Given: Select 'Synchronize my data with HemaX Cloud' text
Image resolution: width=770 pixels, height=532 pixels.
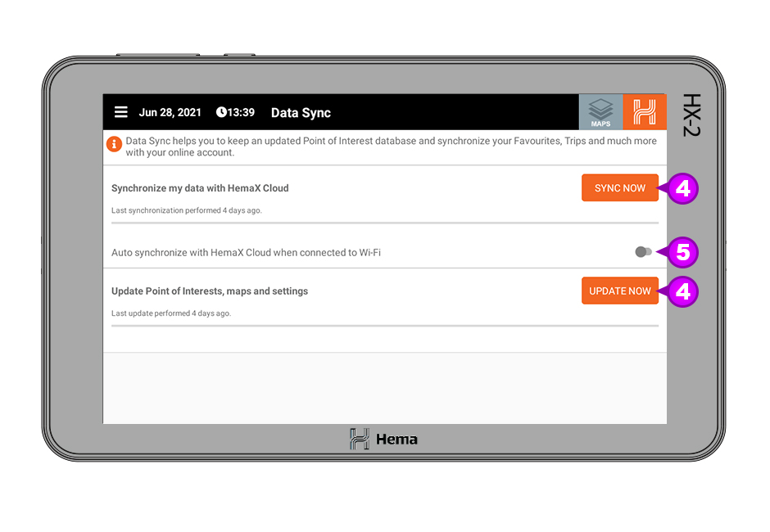Looking at the screenshot, I should (200, 188).
